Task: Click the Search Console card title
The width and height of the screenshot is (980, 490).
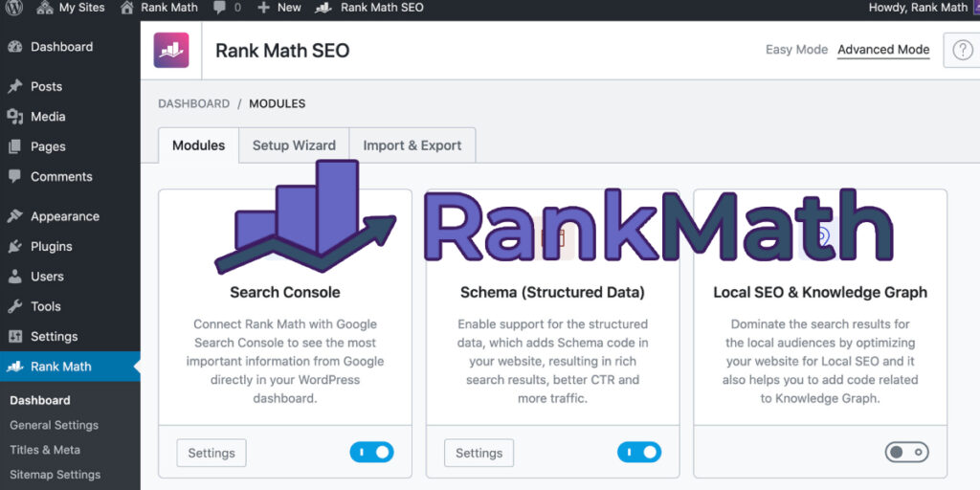Action: 285,292
